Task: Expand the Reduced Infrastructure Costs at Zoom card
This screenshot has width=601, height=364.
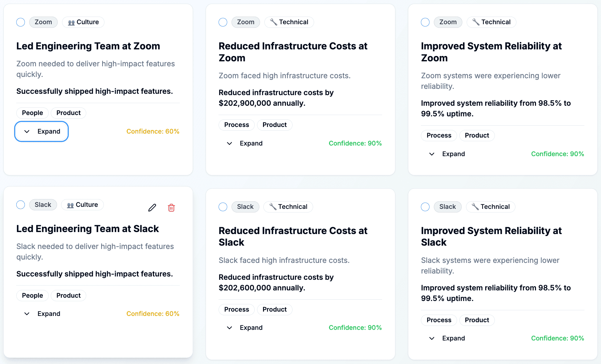Action: pyautogui.click(x=244, y=143)
